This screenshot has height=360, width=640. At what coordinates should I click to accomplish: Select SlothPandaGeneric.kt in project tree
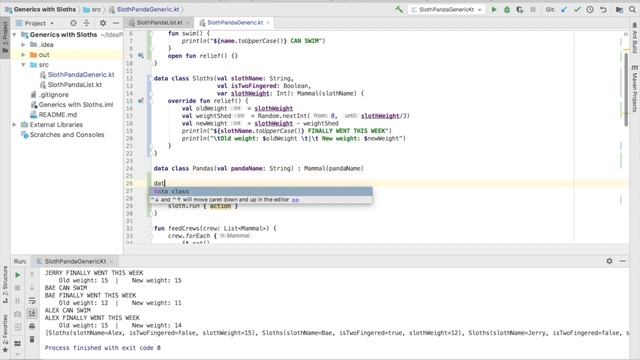[x=81, y=75]
